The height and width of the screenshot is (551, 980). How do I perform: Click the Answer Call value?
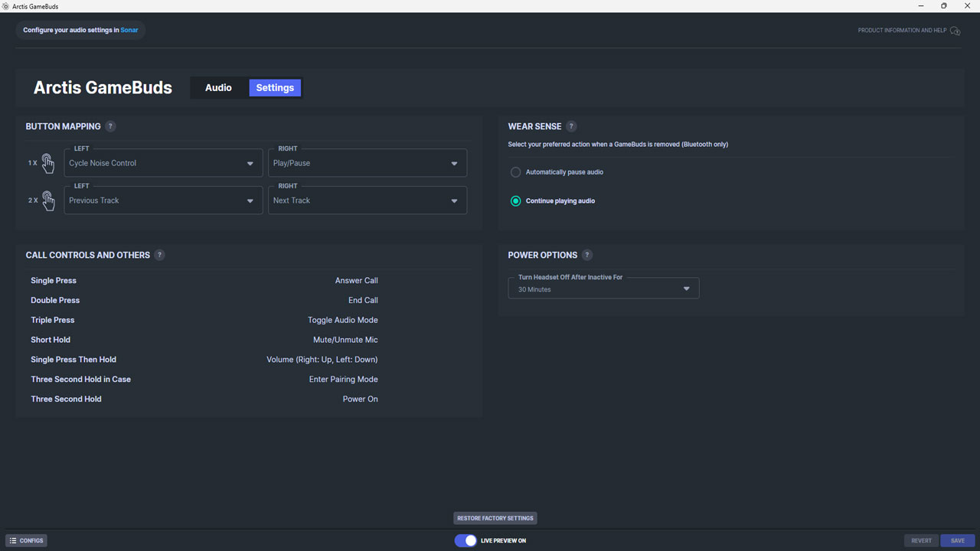tap(356, 281)
